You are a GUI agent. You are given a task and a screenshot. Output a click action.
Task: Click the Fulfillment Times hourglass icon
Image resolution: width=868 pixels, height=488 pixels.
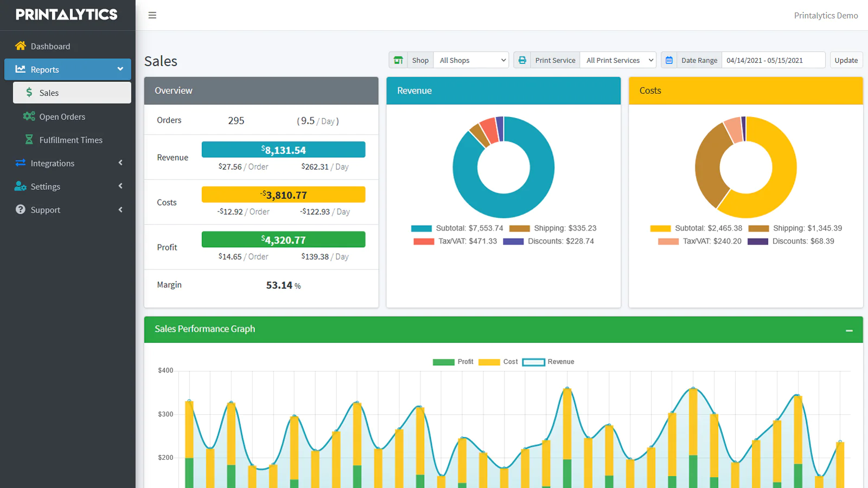(x=29, y=140)
